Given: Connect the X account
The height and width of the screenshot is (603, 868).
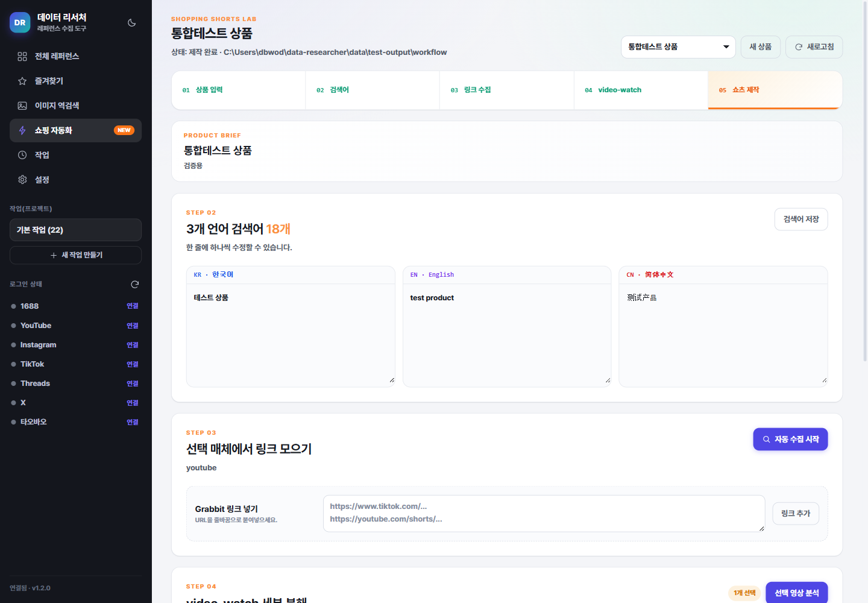Looking at the screenshot, I should click(x=133, y=403).
